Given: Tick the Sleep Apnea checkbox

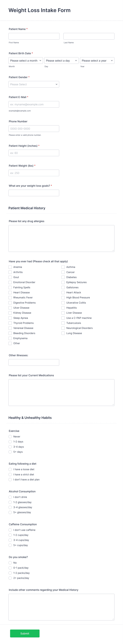Looking at the screenshot, I should (10, 318).
